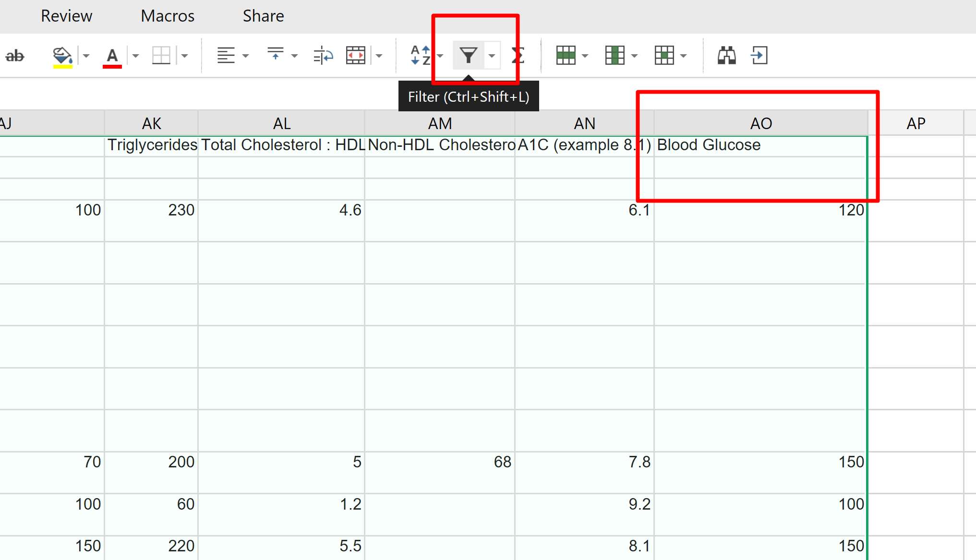
Task: Open the Find binoculars tool
Action: coord(726,56)
